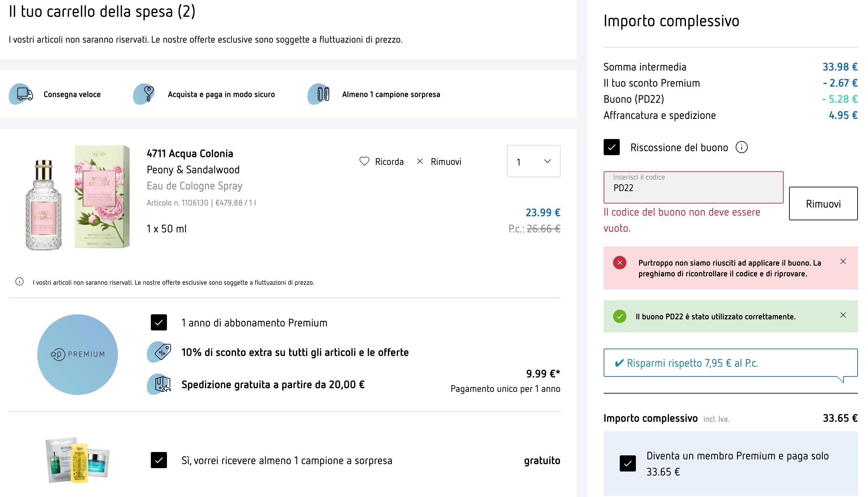Click the 1 x 50 ml size text

point(166,229)
